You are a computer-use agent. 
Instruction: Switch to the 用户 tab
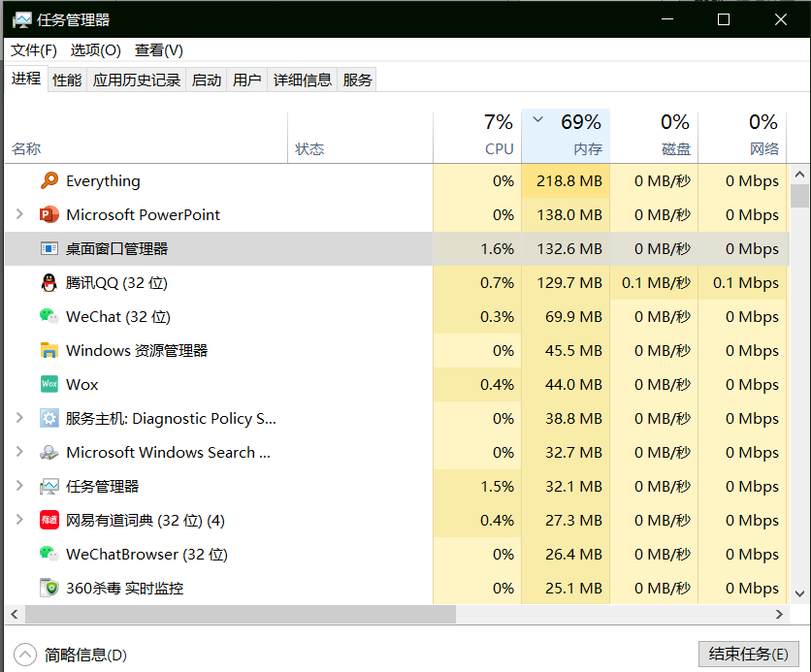246,80
